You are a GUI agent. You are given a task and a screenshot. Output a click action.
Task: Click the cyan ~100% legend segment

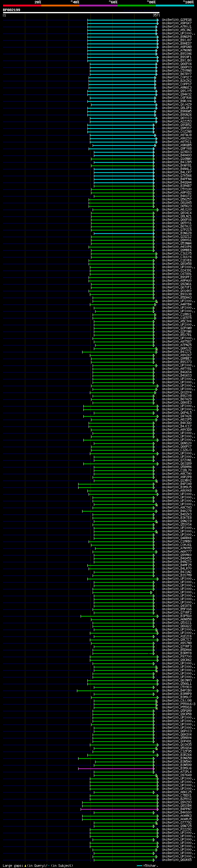tap(175, 6)
